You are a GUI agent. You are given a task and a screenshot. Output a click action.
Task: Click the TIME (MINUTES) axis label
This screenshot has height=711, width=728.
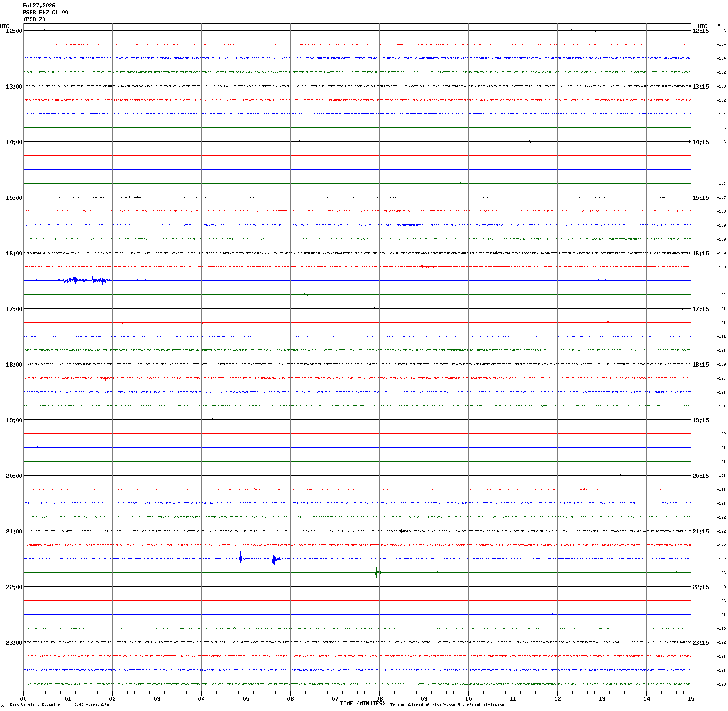coord(362,704)
